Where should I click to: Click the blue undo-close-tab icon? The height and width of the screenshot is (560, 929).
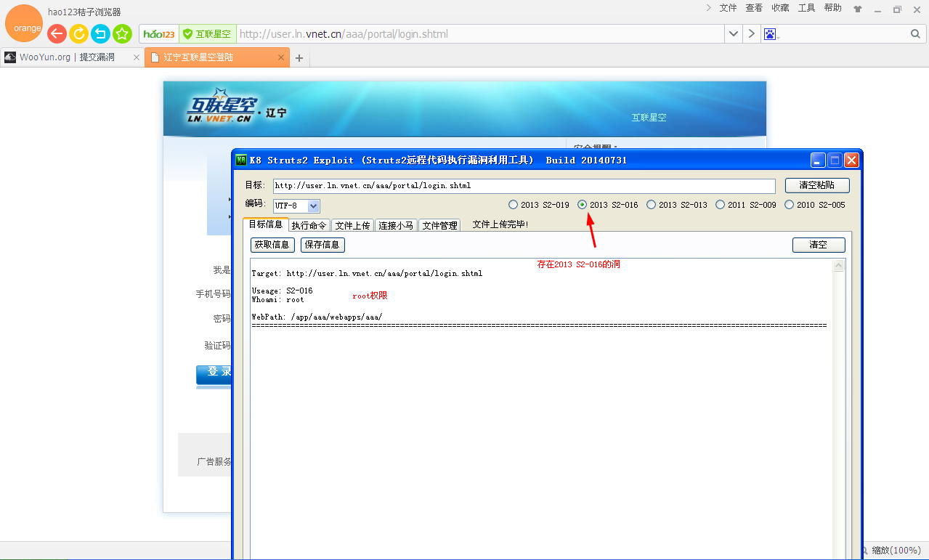(101, 34)
